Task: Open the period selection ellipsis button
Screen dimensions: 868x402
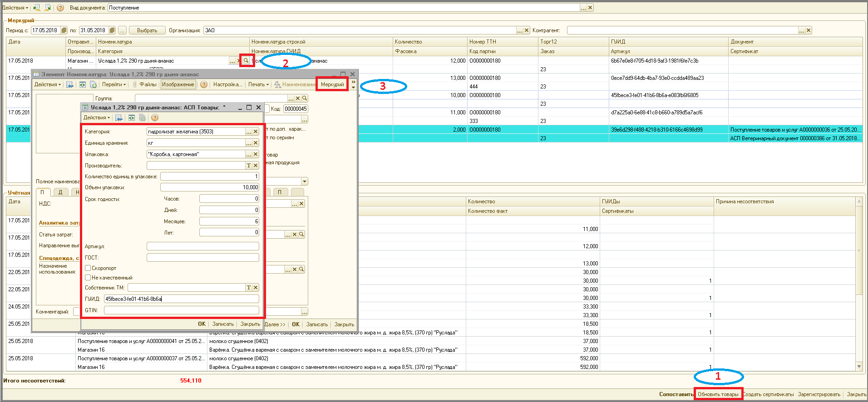Action: (122, 30)
